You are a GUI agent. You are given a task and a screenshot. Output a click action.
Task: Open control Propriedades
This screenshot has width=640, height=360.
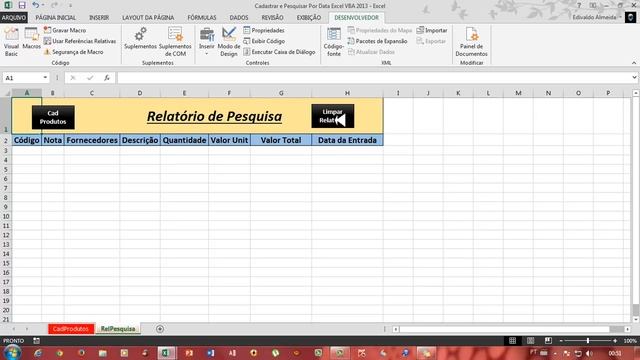(x=264, y=30)
